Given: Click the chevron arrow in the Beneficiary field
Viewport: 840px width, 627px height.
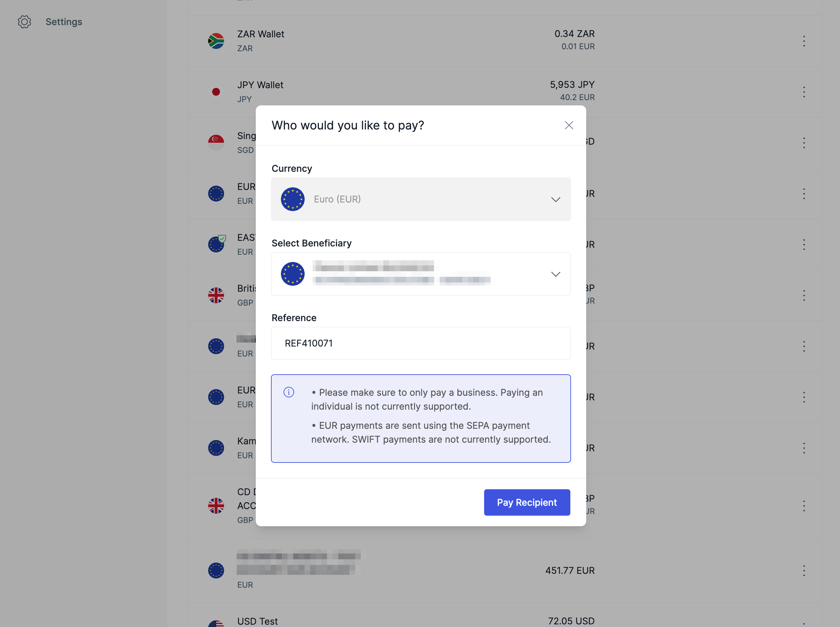Looking at the screenshot, I should pyautogui.click(x=555, y=274).
